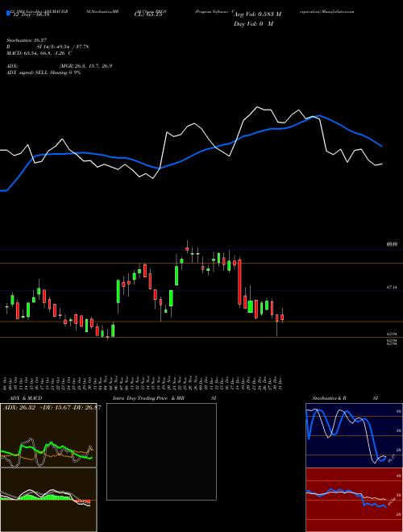
Task: Click the tall green candle in early November
Action: (118, 292)
